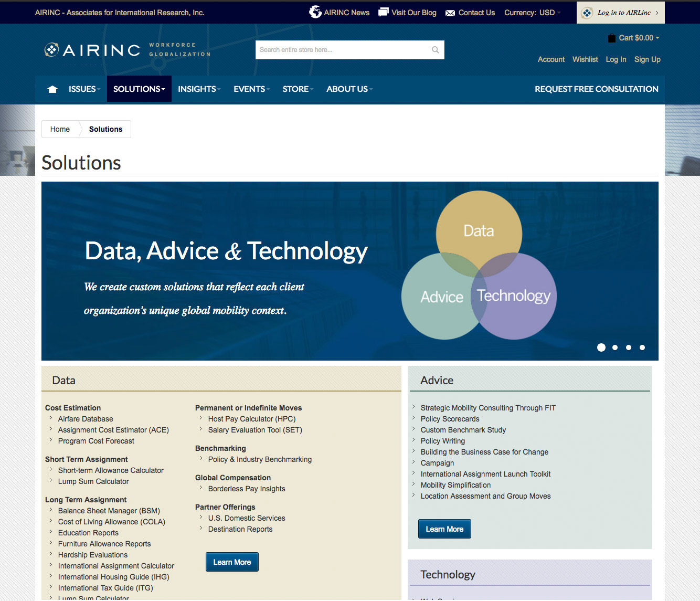Open U.S. Domestic Services

click(247, 518)
